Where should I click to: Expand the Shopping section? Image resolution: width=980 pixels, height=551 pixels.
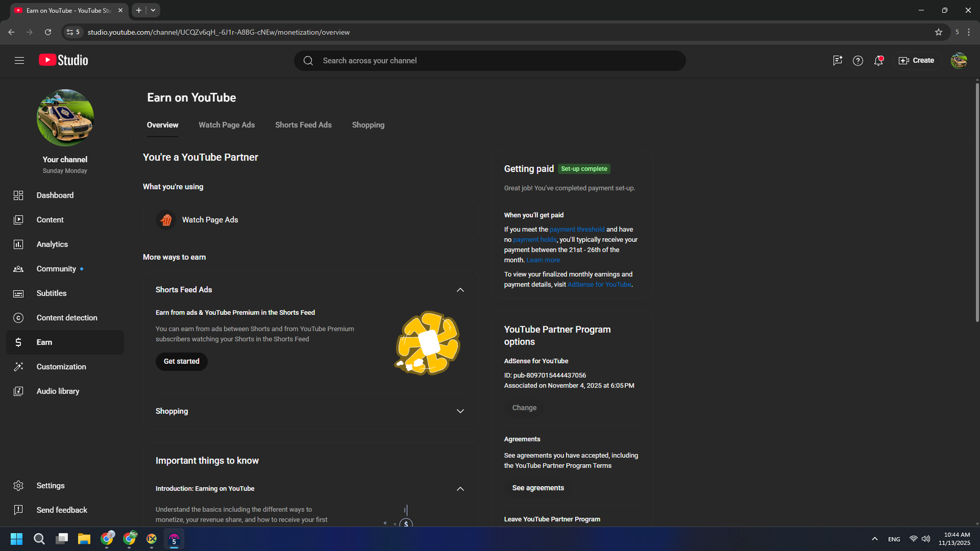click(x=460, y=411)
